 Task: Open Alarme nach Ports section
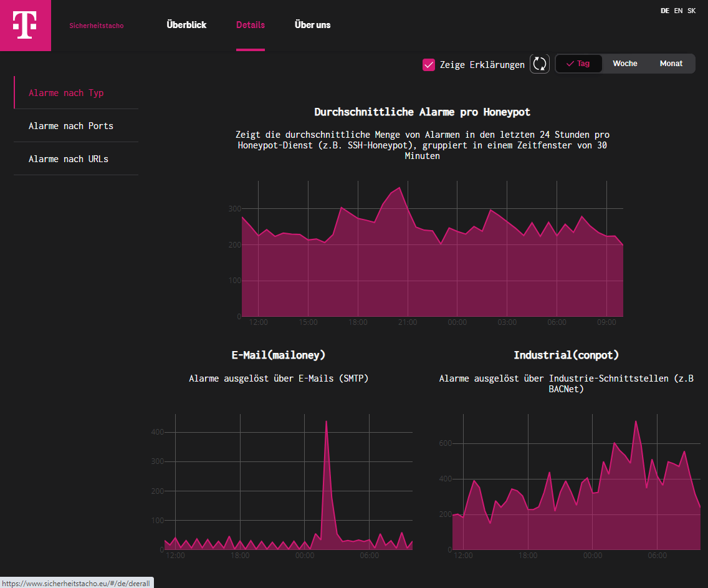tap(71, 126)
